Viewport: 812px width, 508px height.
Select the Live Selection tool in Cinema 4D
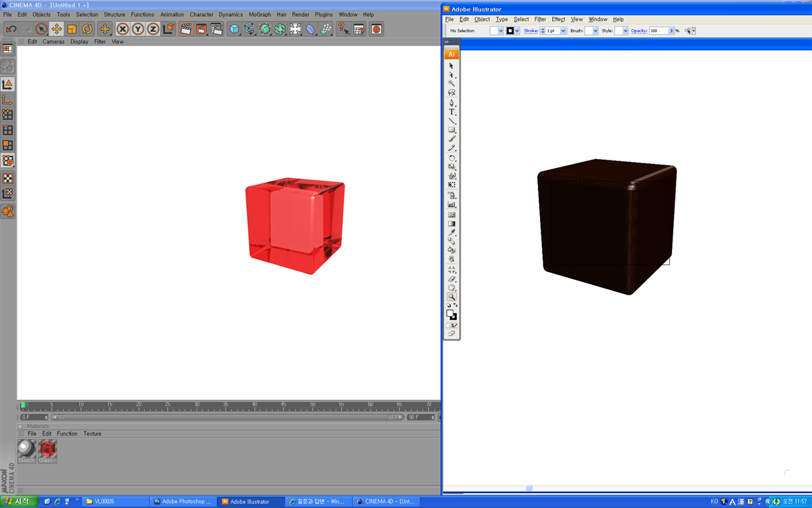click(41, 29)
